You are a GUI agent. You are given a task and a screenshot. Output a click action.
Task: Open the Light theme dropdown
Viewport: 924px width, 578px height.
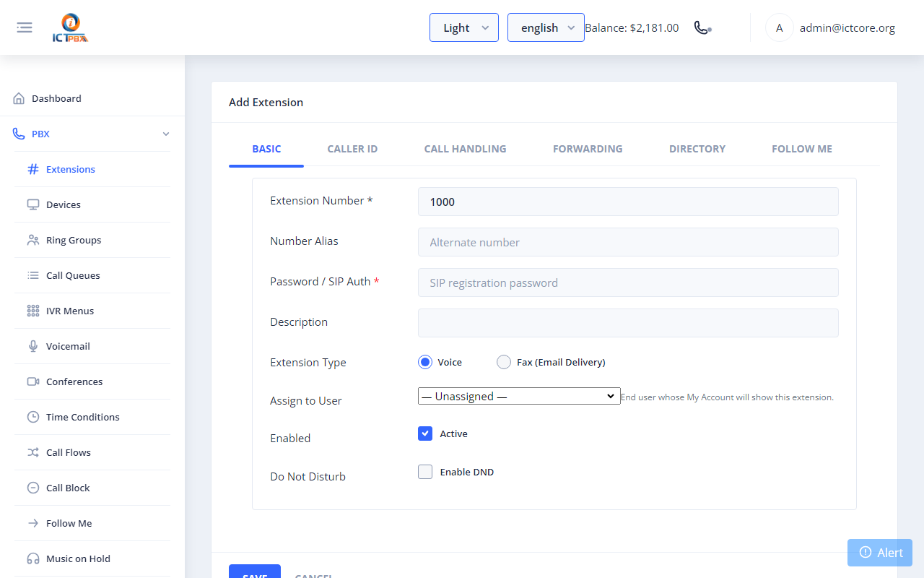click(x=464, y=27)
